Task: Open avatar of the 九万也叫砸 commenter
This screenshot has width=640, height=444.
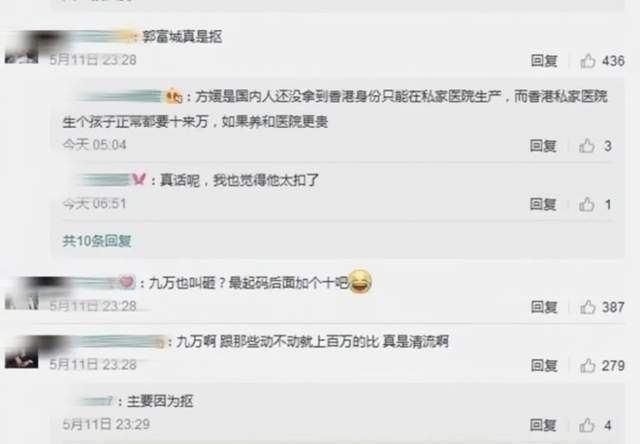Action: pyautogui.click(x=22, y=293)
